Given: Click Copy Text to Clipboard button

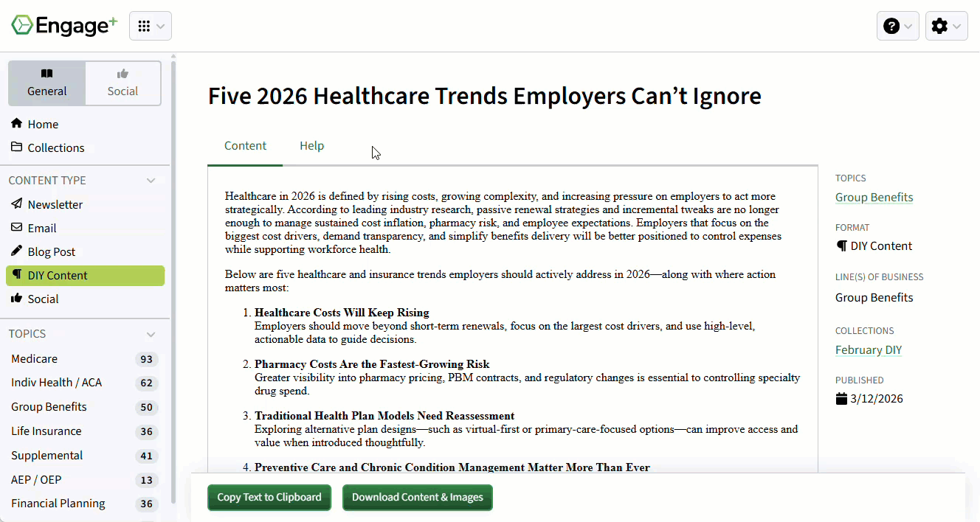Looking at the screenshot, I should click(x=269, y=497).
